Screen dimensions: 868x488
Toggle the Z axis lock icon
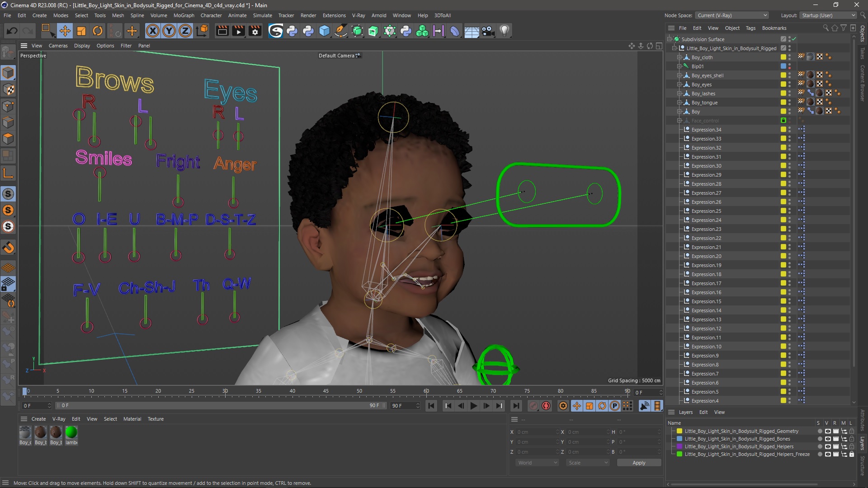(185, 31)
